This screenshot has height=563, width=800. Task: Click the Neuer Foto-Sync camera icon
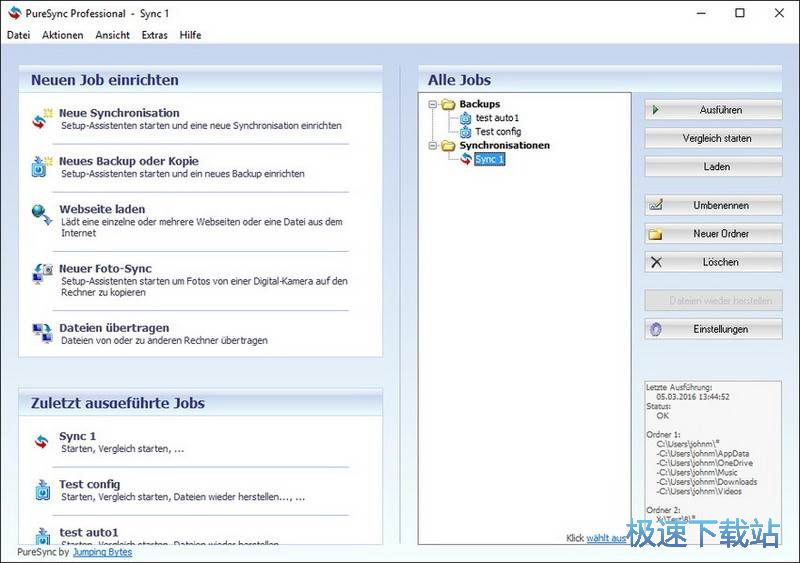coord(43,274)
